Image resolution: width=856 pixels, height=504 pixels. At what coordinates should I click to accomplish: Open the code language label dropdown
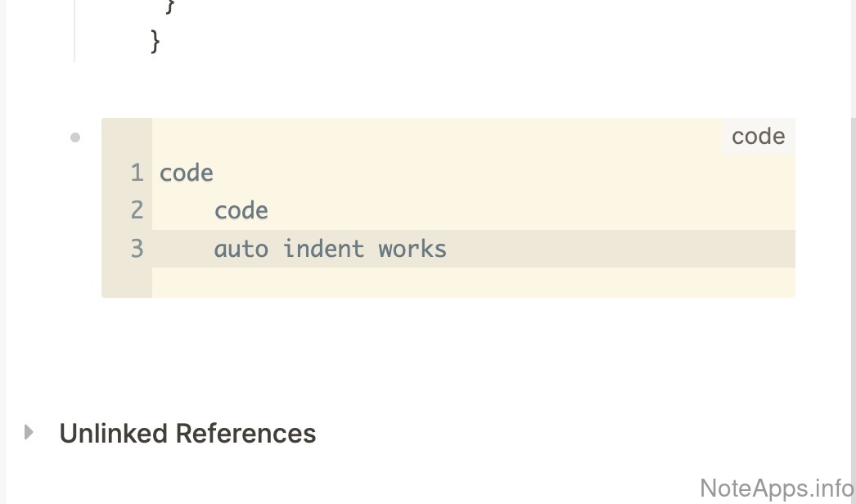tap(758, 137)
